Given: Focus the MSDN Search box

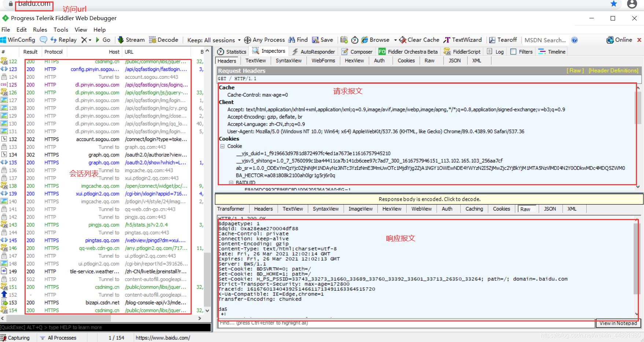Looking at the screenshot, I should (545, 40).
